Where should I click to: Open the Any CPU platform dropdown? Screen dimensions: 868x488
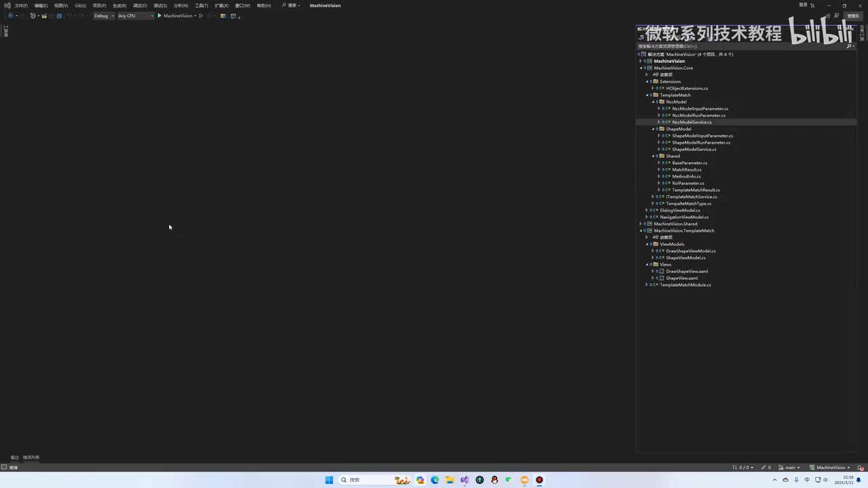[x=136, y=16]
